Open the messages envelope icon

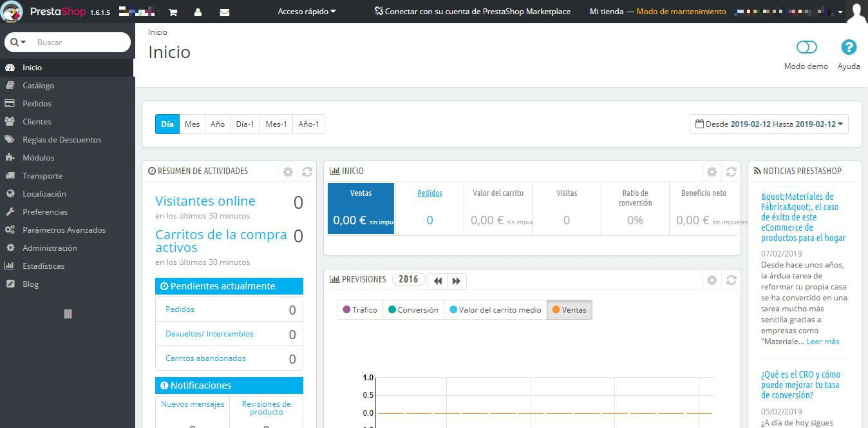225,12
